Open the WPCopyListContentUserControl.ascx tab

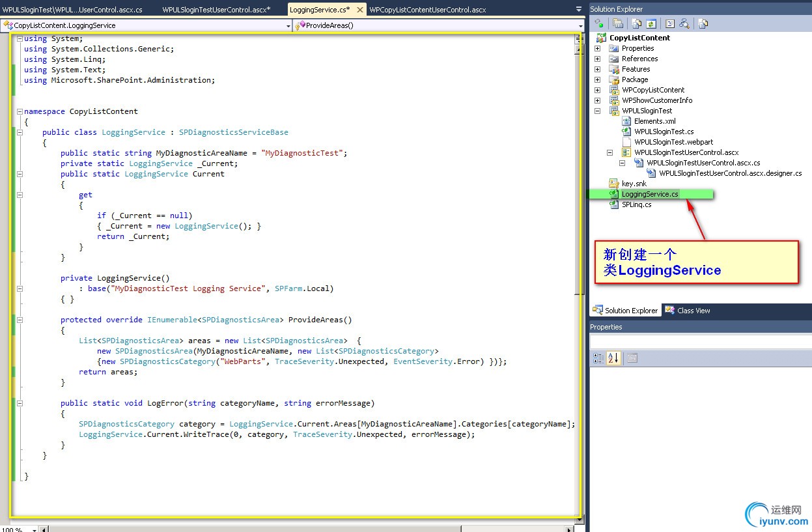428,10
